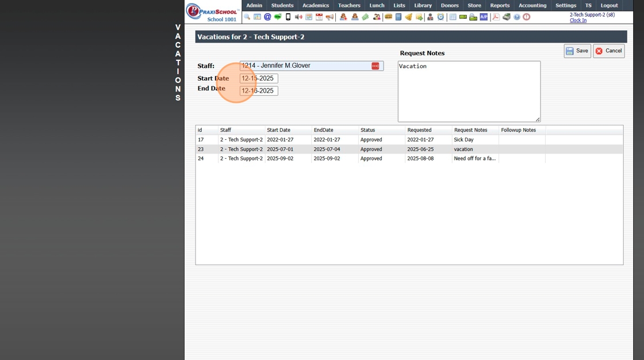Click the megaphone announcement icon

[x=329, y=17]
